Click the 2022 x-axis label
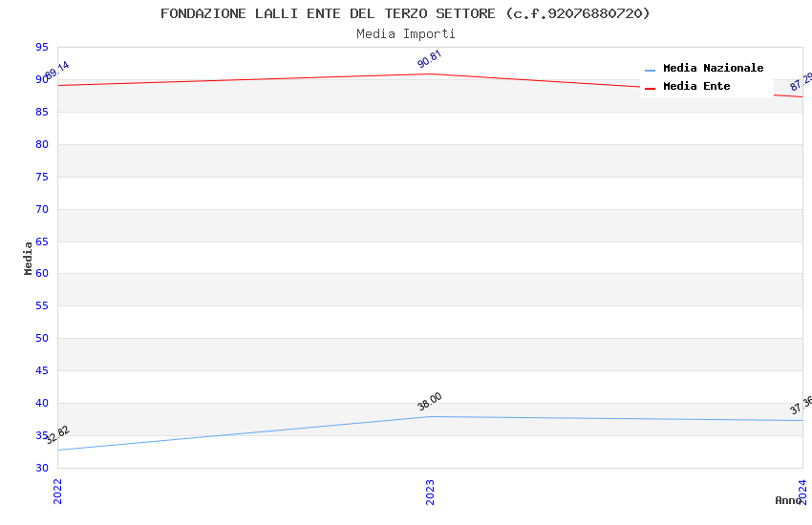 (57, 492)
